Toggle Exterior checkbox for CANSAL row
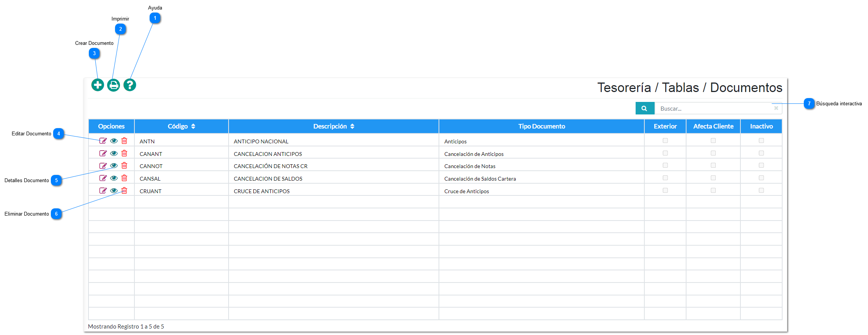Screen dimensions: 868x335 665,178
